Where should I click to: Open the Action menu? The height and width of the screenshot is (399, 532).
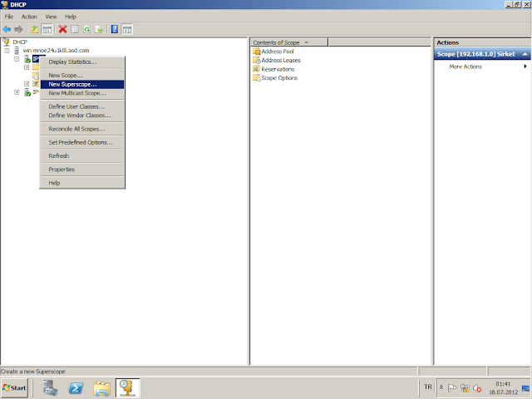[29, 17]
